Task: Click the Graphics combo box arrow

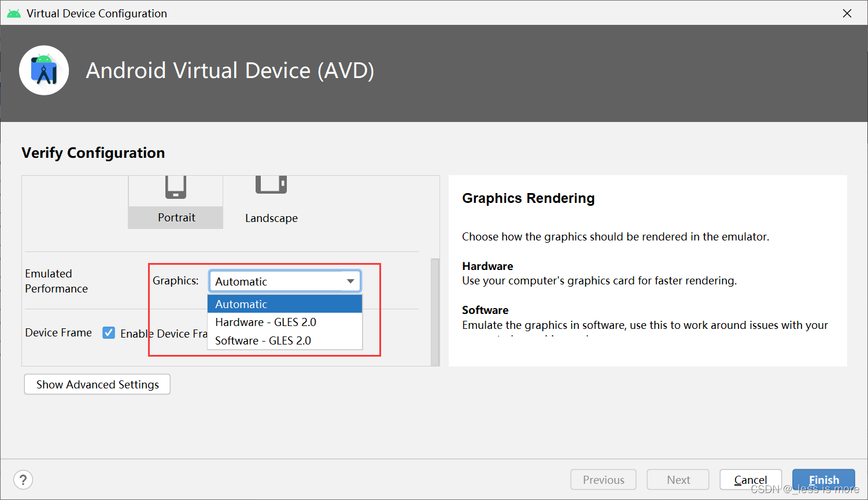Action: 350,282
